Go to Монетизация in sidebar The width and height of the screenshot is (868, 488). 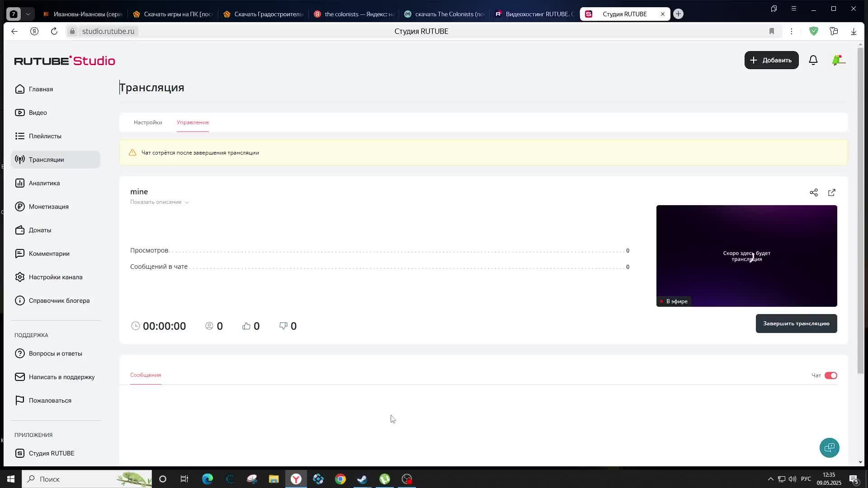pyautogui.click(x=48, y=206)
